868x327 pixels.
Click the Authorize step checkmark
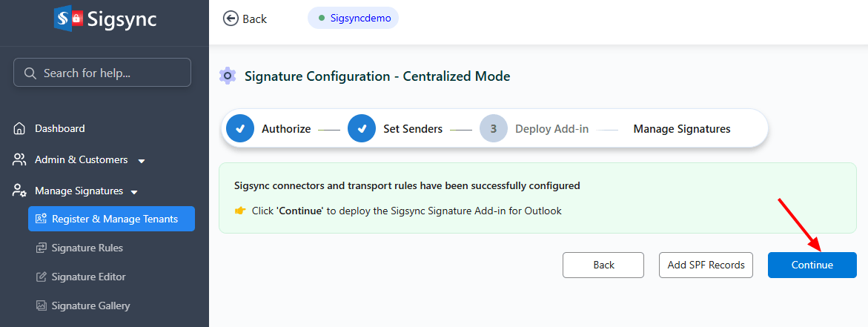(239, 129)
